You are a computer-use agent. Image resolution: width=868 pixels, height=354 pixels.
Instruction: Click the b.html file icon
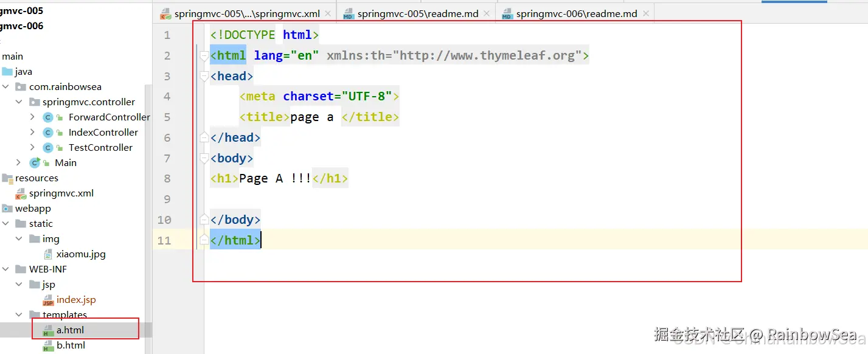[48, 345]
